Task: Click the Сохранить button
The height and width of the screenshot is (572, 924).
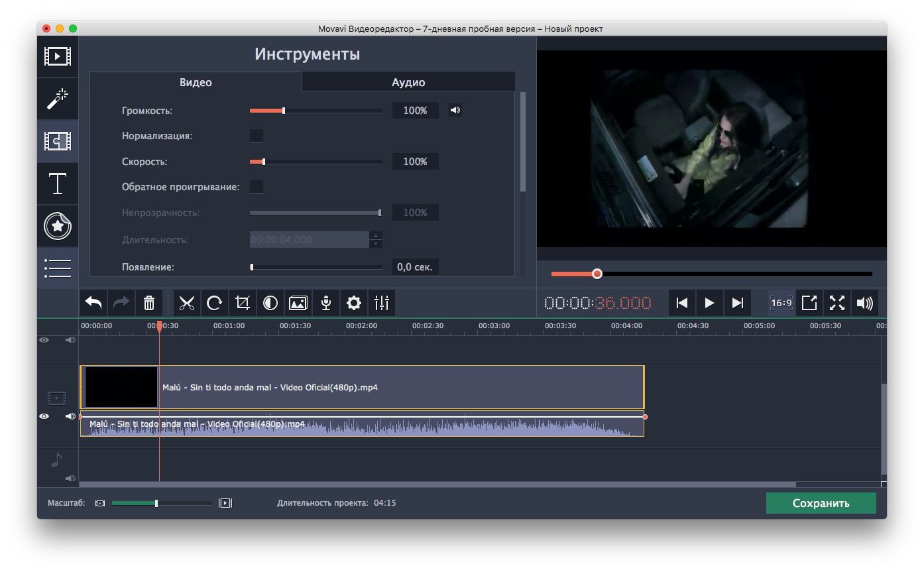Action: click(821, 503)
